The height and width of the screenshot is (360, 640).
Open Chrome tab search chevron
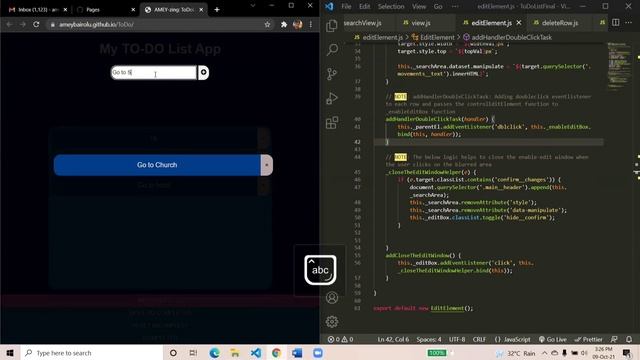[253, 5]
